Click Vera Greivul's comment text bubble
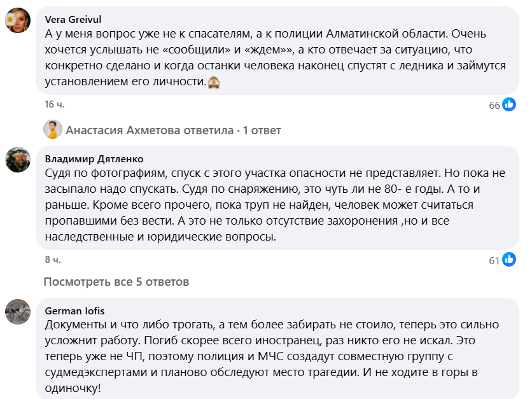The width and height of the screenshot is (532, 399). pos(277,50)
